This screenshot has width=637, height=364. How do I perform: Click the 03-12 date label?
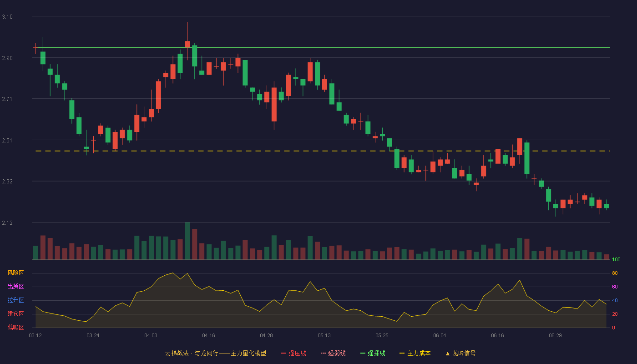[x=35, y=335]
